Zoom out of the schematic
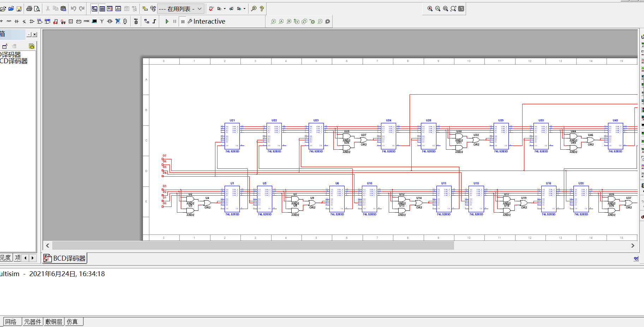 (x=437, y=8)
